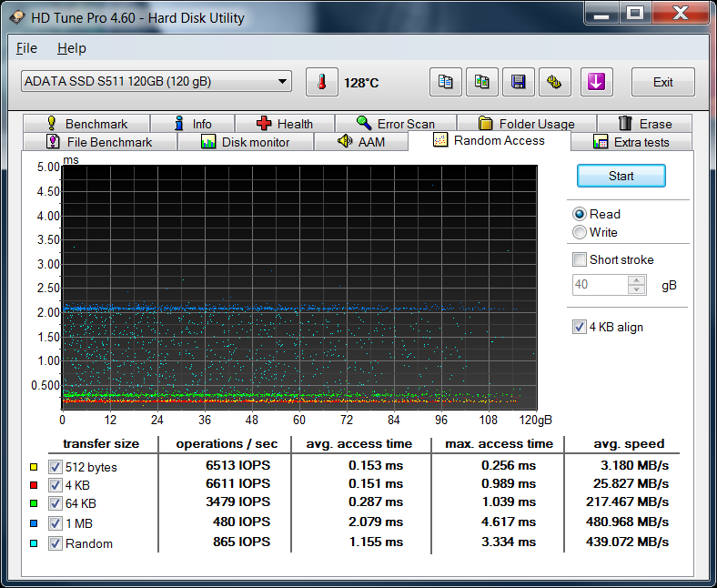Click the up arrow of the short stroke spinner
The width and height of the screenshot is (717, 588).
(637, 280)
